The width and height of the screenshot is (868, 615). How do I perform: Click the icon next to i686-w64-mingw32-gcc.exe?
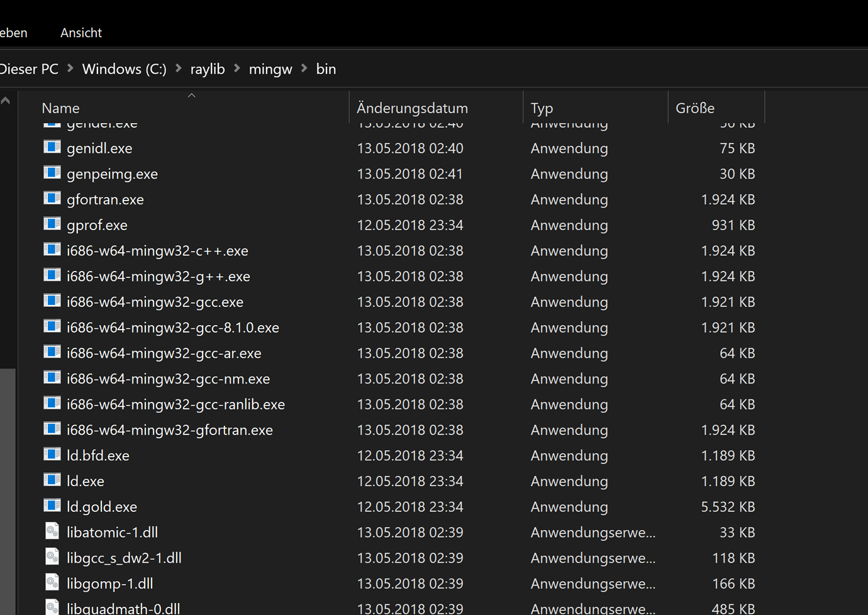coord(52,301)
